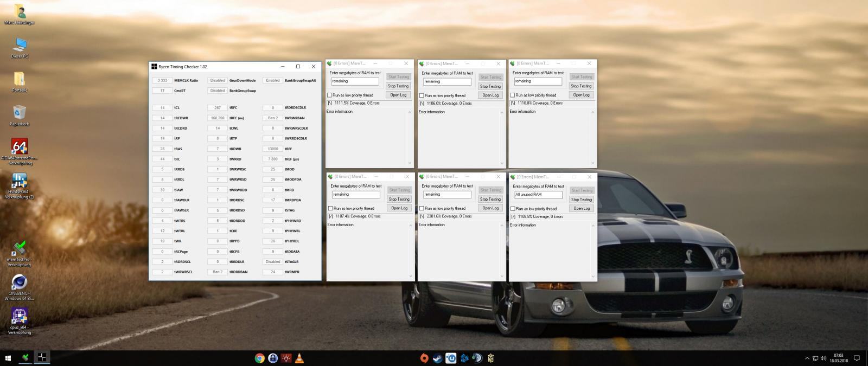Click the tRFC value 267

218,108
